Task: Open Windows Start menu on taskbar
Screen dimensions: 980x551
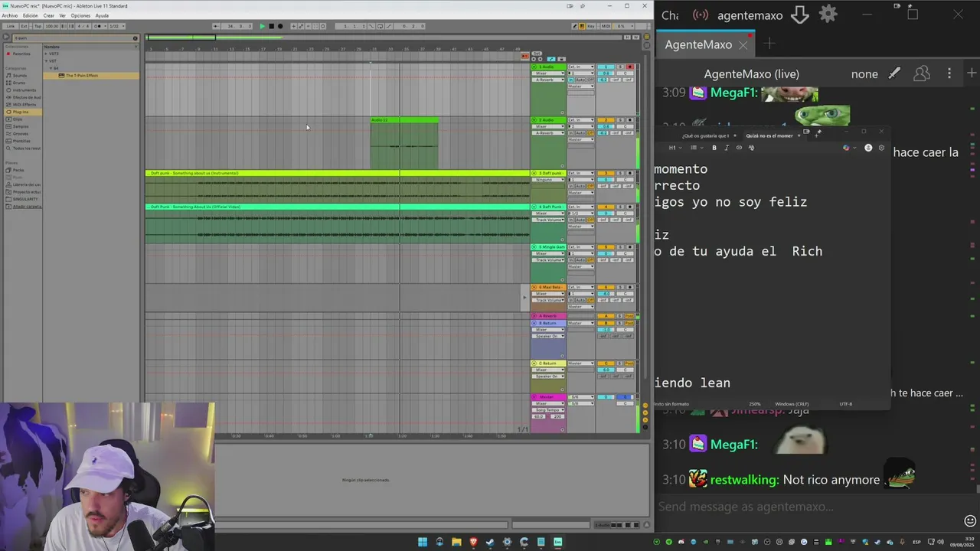Action: coord(422,542)
